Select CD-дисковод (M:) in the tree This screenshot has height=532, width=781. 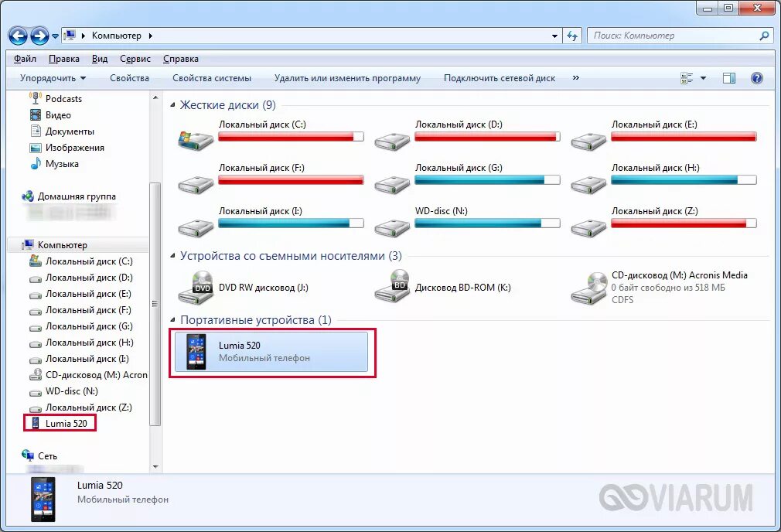click(88, 374)
